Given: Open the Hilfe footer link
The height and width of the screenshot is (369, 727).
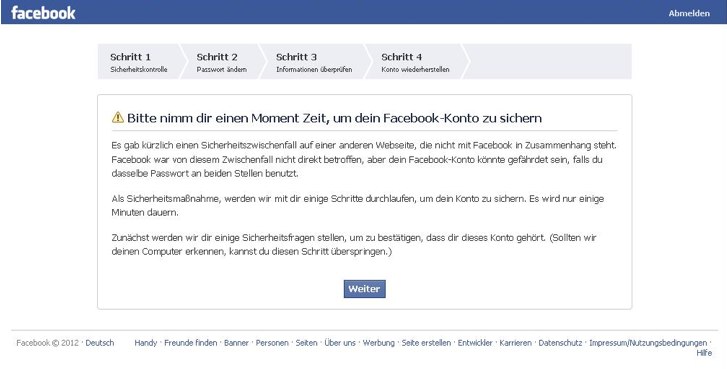Looking at the screenshot, I should 704,353.
